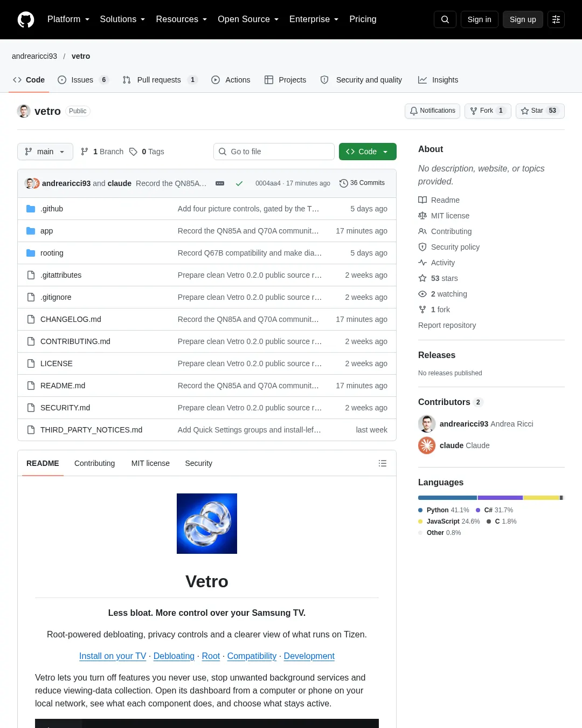Open the main branch dropdown
Image resolution: width=582 pixels, height=728 pixels.
(45, 152)
